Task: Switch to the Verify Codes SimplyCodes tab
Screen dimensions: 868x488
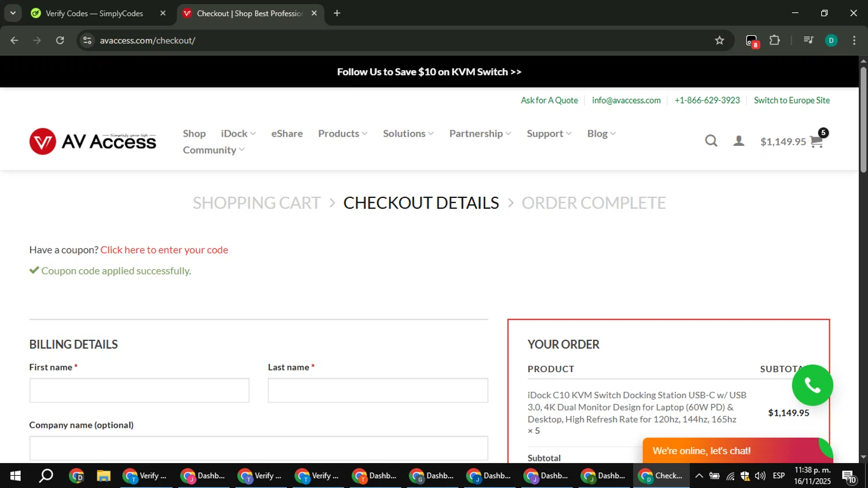Action: click(94, 13)
